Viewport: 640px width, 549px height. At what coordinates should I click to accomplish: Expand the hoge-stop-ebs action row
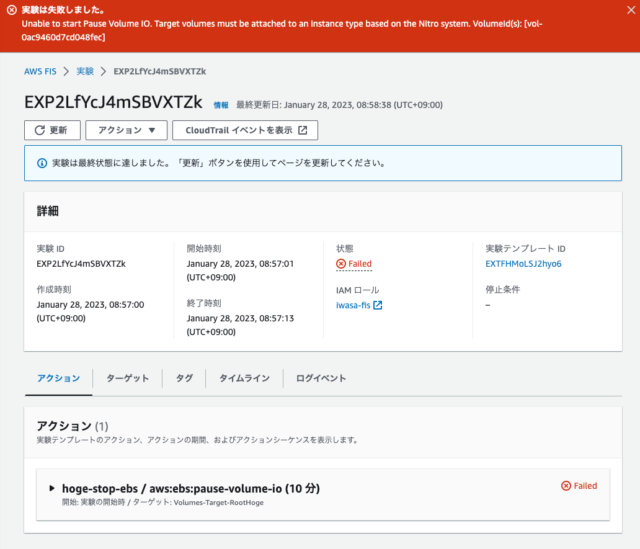[52, 488]
